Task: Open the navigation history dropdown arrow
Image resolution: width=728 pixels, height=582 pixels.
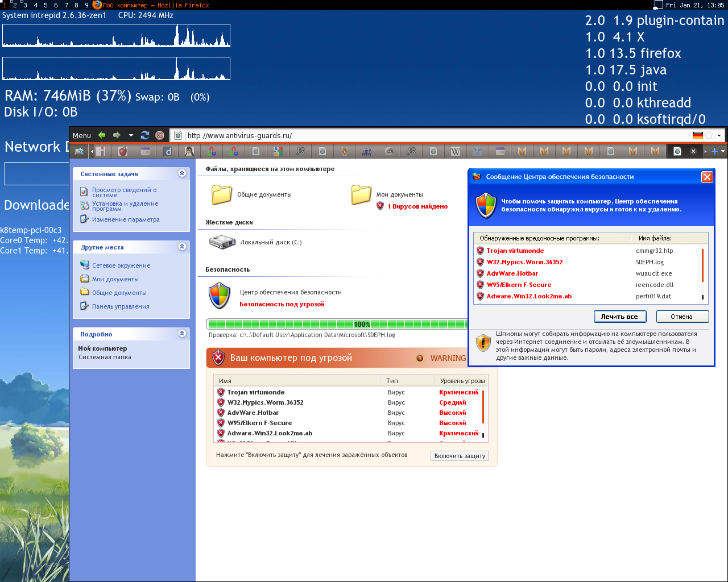Action: pyautogui.click(x=131, y=135)
